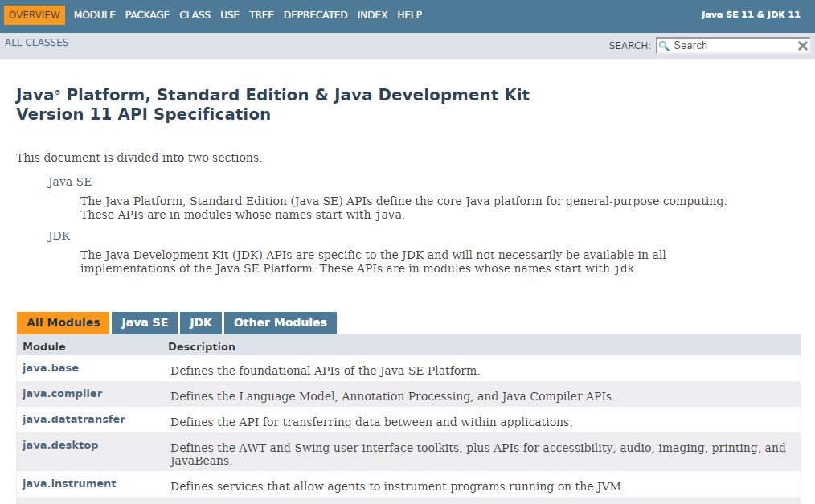Open the java.datatransfer module link
The height and width of the screenshot is (504, 815).
(x=74, y=420)
